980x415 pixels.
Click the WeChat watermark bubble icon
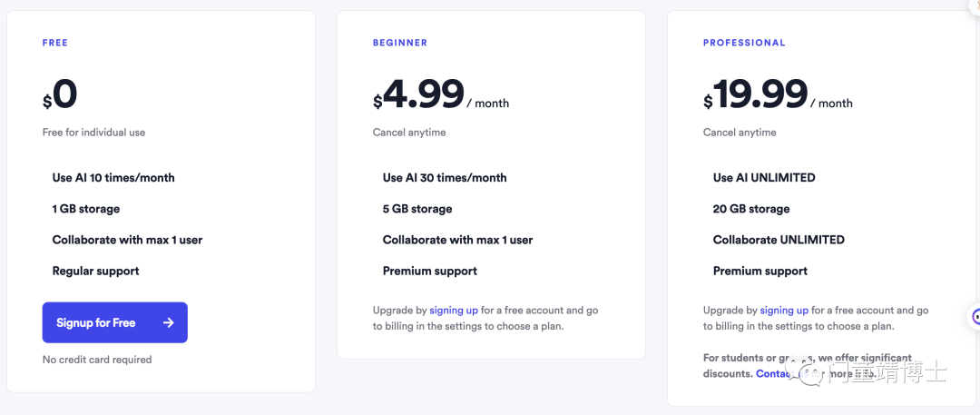coord(804,370)
